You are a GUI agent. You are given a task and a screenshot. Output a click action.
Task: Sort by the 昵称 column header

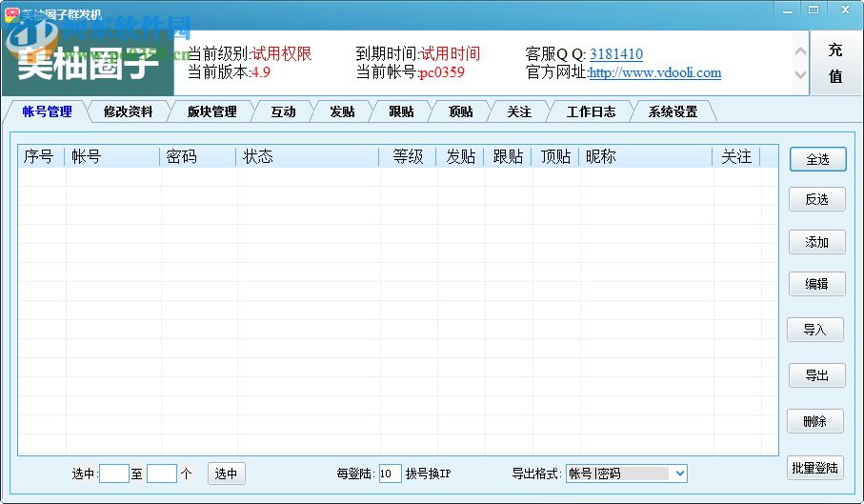(646, 157)
